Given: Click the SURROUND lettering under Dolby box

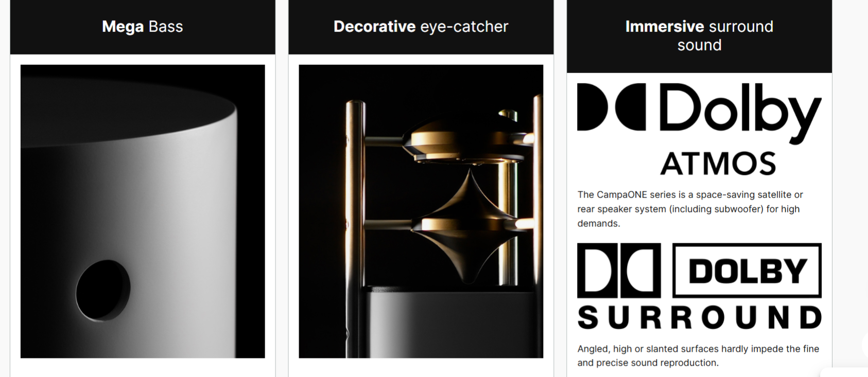Looking at the screenshot, I should pos(700,317).
